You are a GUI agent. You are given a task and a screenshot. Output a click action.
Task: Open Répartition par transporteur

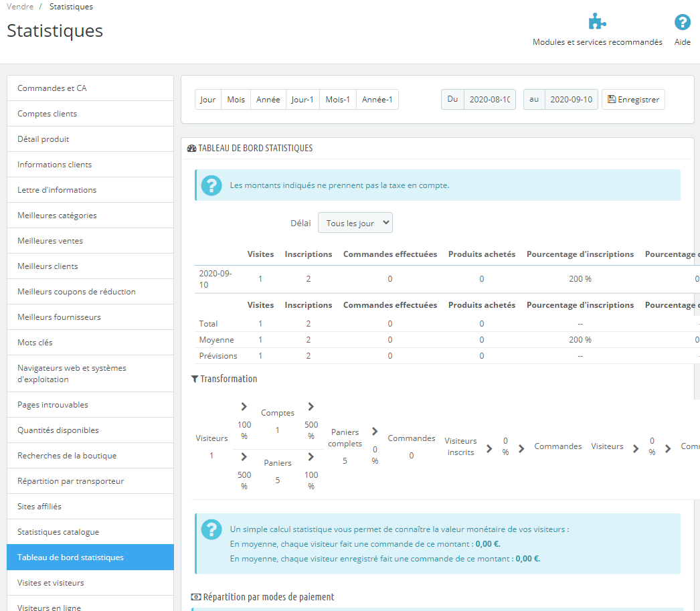[x=90, y=481]
